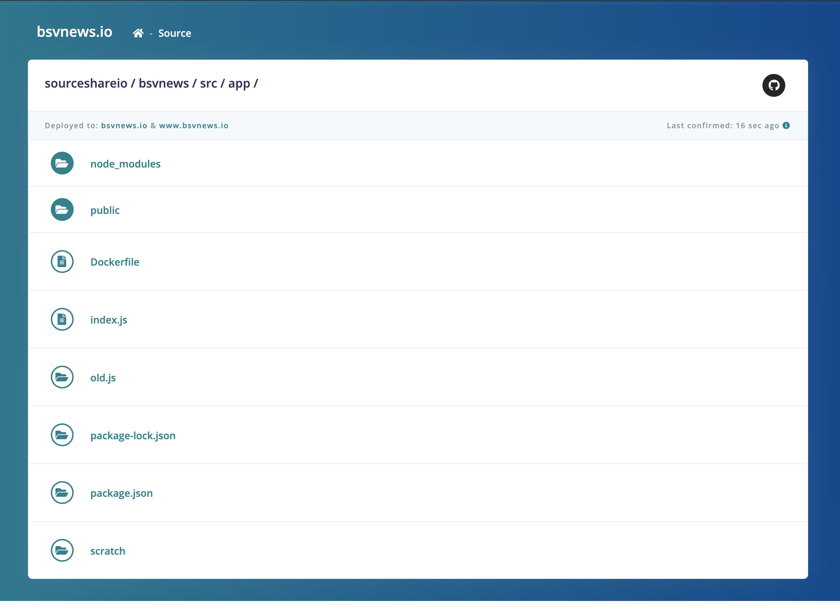
Task: Click the node_modules folder icon
Action: [62, 163]
